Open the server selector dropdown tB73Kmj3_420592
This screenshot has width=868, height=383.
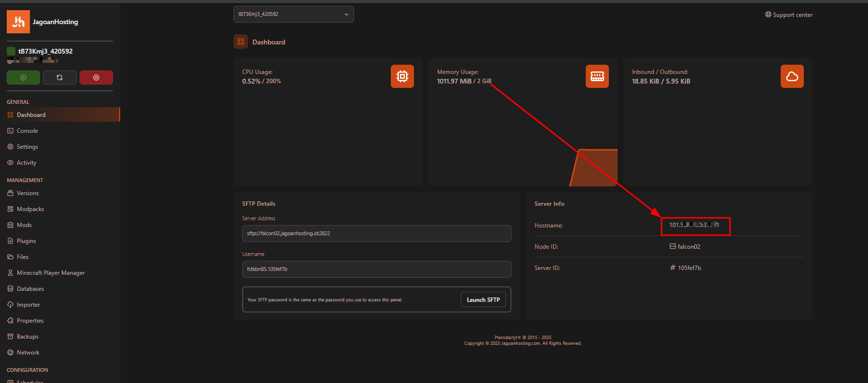tap(293, 14)
